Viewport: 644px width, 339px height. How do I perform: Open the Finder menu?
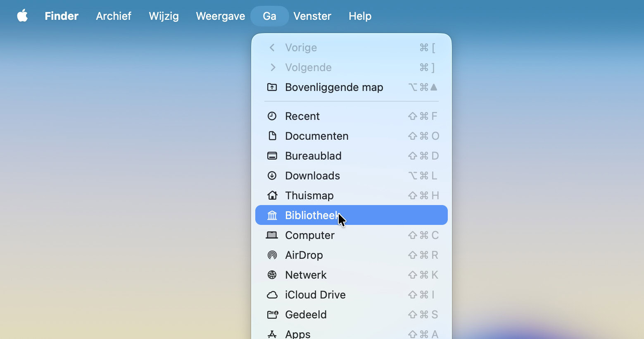[62, 16]
